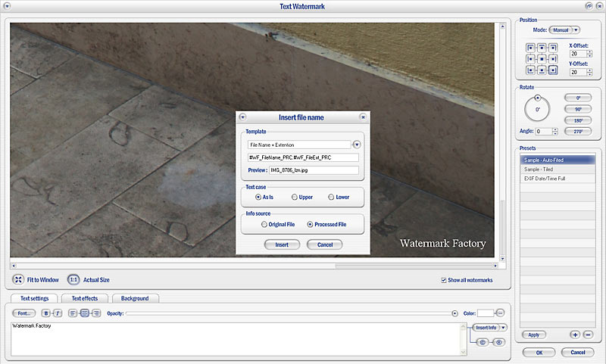This screenshot has height=364, width=606.
Task: Remove selected preset with minus icon
Action: [588, 334]
